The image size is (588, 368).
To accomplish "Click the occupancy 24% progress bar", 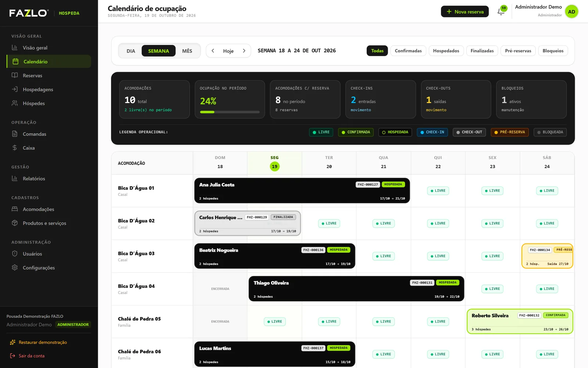I will coord(230,112).
